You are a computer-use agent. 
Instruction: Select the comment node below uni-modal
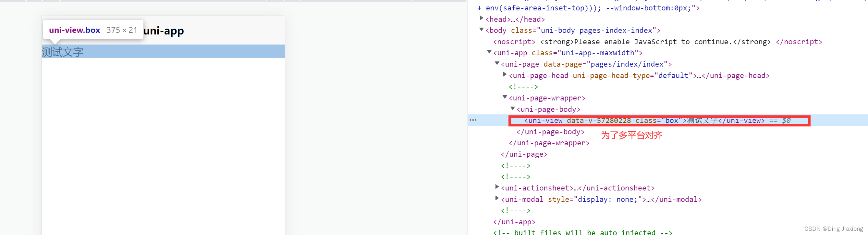[x=516, y=211]
